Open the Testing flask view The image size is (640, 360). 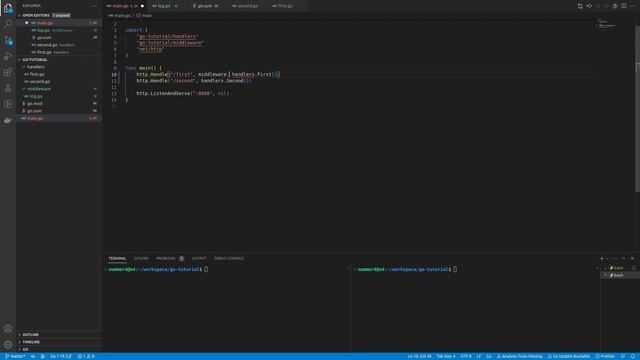[8, 88]
